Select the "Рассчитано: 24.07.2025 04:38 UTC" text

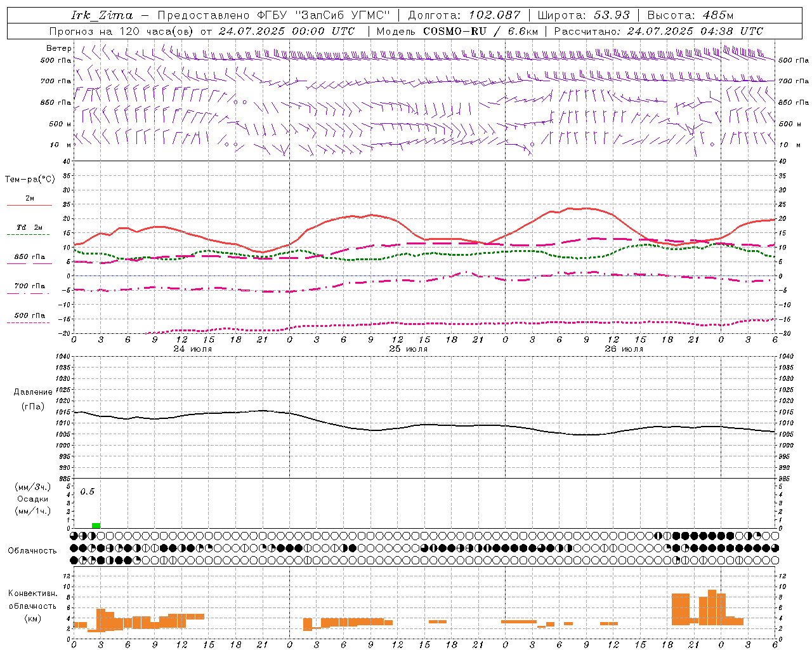pyautogui.click(x=658, y=31)
